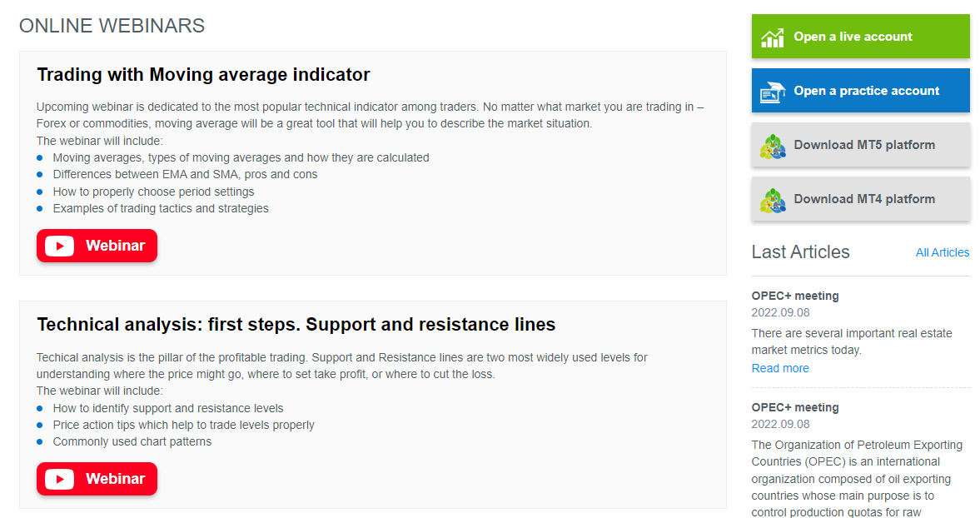Viewport: 980px width, 518px height.
Task: Click the MetaTrader 5 platform logo icon
Action: (773, 146)
